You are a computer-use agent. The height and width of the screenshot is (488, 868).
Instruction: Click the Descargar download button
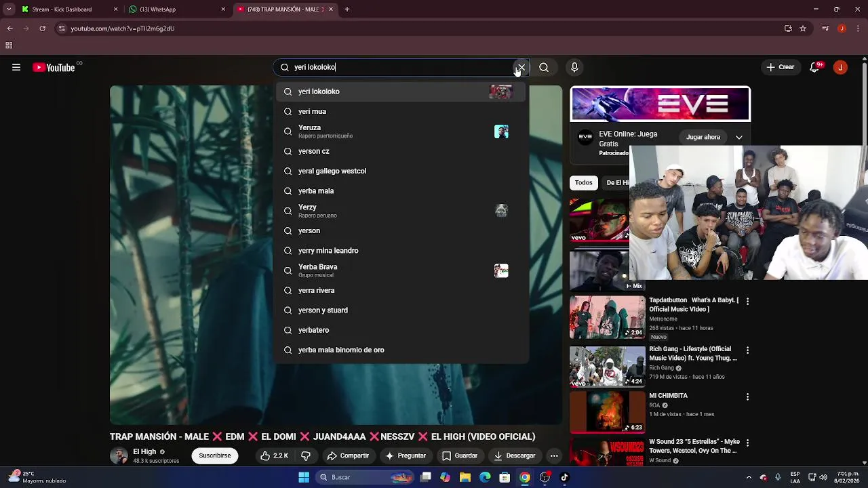coord(515,456)
